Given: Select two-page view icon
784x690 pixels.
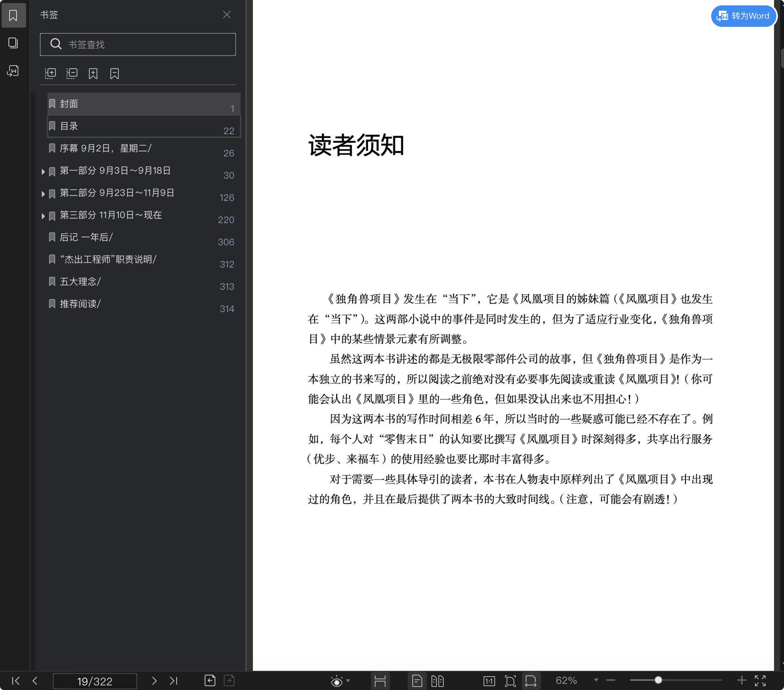Looking at the screenshot, I should click(437, 681).
